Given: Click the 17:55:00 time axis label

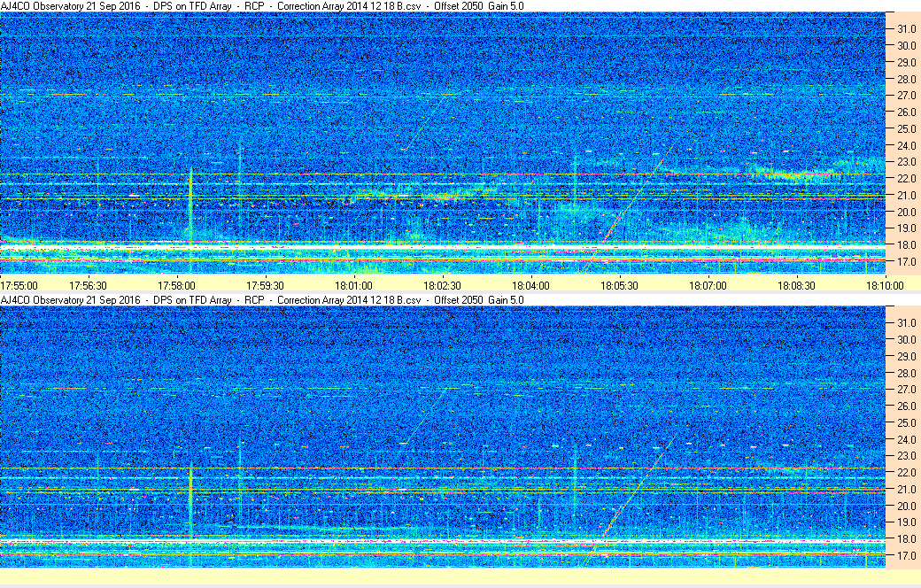Looking at the screenshot, I should click(19, 286).
